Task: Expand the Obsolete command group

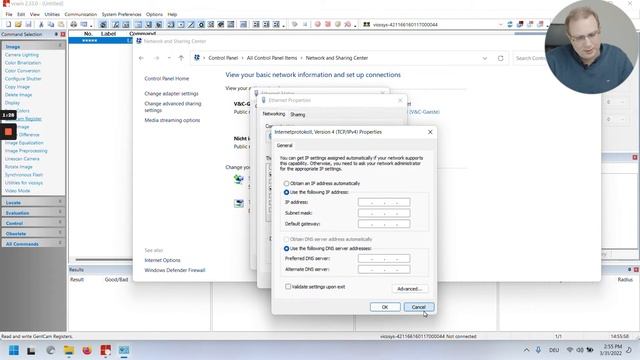Action: 33,233
